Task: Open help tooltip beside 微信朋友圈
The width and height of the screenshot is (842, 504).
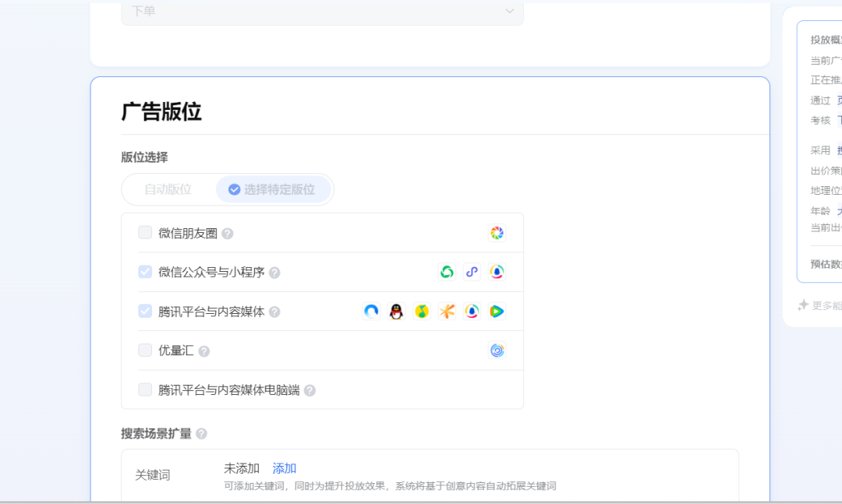Action: pos(228,234)
